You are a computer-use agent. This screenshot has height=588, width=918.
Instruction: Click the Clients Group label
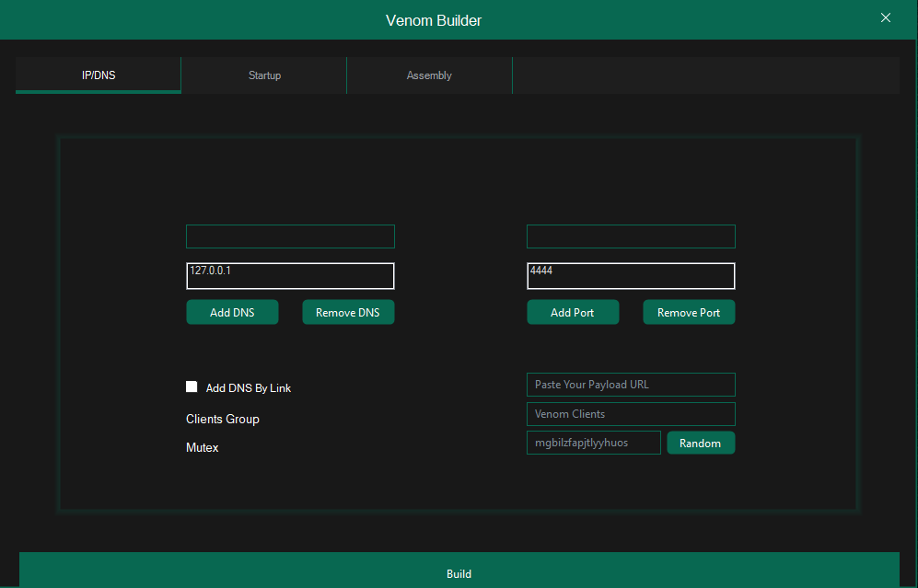pyautogui.click(x=223, y=419)
